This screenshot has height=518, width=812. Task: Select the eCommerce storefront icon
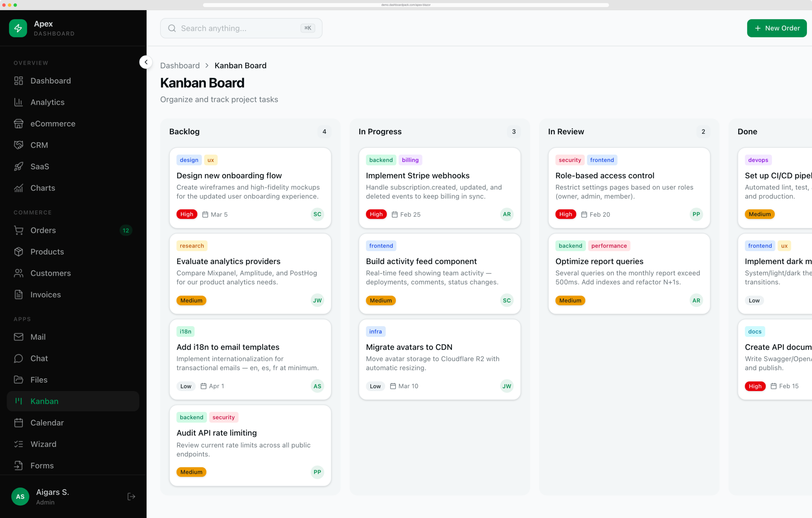click(x=18, y=123)
